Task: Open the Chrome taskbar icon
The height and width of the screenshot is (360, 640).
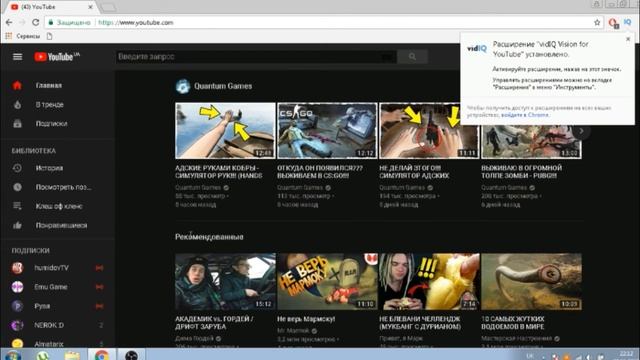Action: pos(102,355)
